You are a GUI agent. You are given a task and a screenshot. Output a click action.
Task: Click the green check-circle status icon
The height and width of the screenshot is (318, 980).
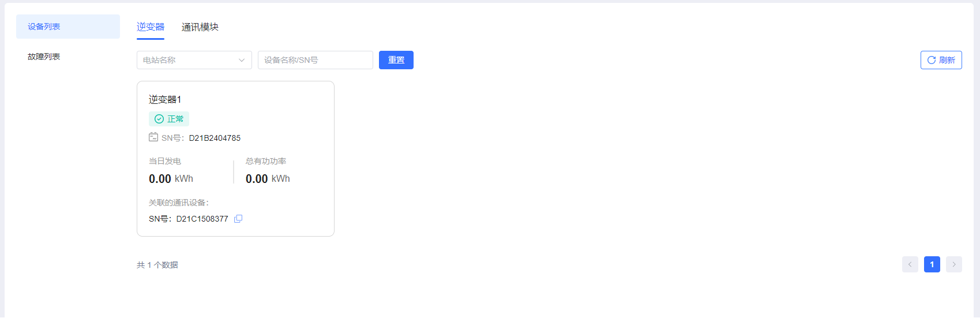pos(159,119)
